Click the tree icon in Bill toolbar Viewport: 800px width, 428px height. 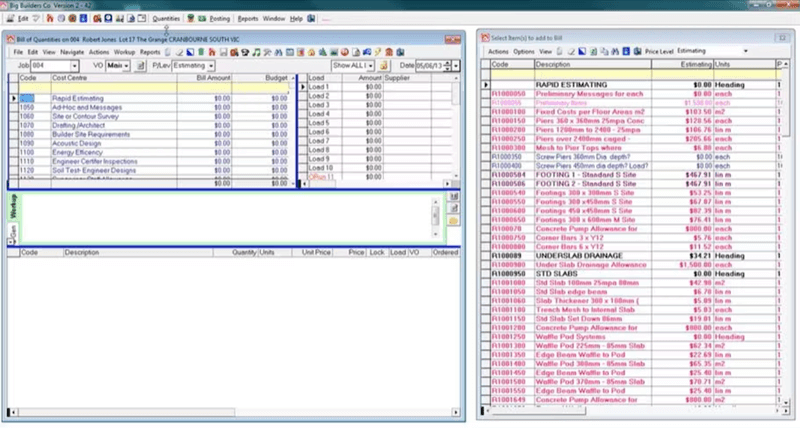pyautogui.click(x=322, y=52)
